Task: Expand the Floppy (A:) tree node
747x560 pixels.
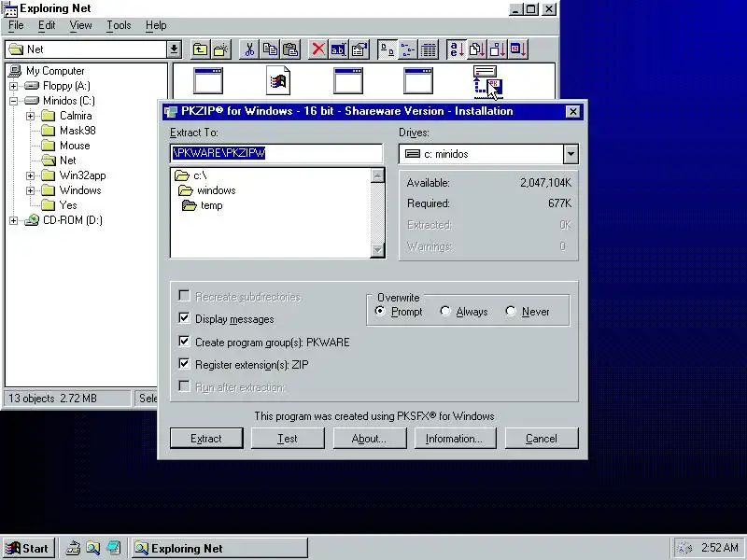Action: coord(13,86)
